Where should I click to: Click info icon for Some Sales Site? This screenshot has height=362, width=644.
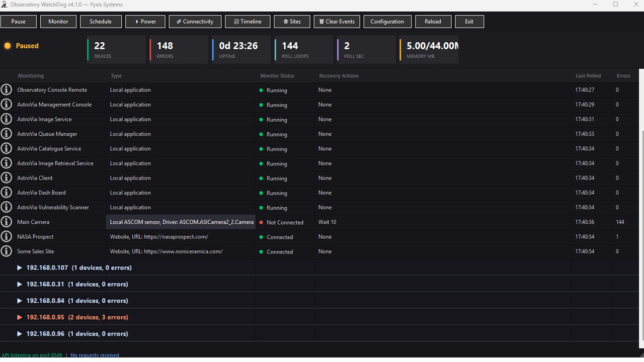[6, 250]
